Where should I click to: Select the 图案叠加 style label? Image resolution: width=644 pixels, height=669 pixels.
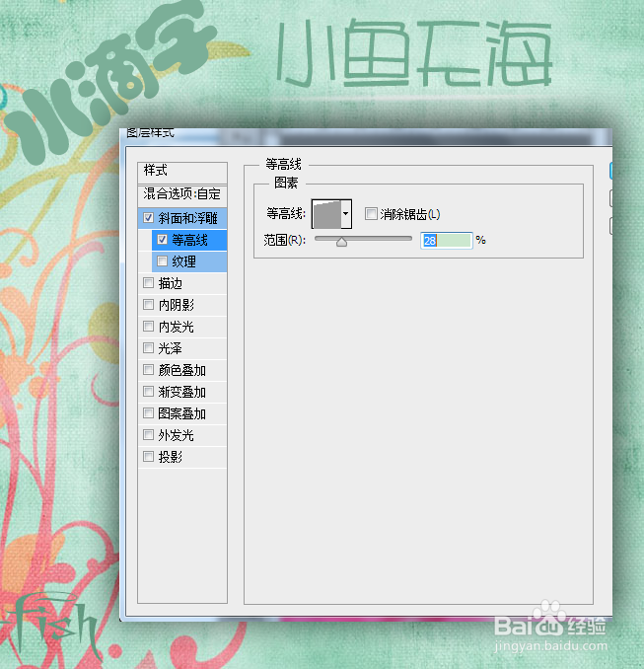pyautogui.click(x=182, y=413)
